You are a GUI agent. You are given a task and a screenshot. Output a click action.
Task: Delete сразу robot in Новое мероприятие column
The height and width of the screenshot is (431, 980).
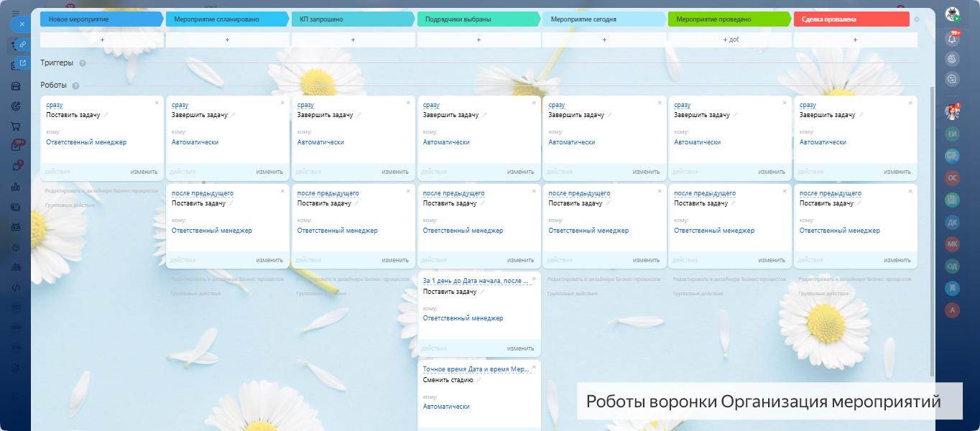(157, 103)
